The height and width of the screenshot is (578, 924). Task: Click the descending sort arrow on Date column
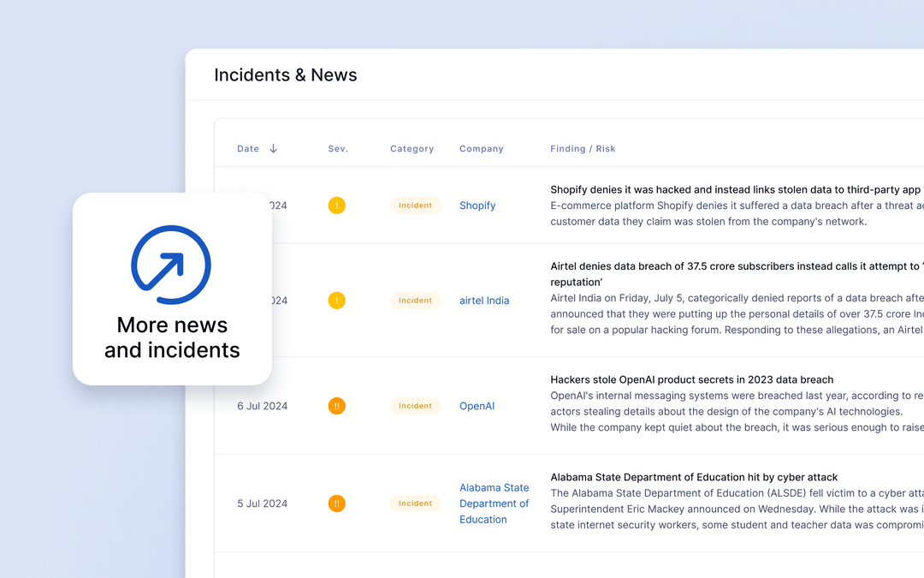(273, 148)
